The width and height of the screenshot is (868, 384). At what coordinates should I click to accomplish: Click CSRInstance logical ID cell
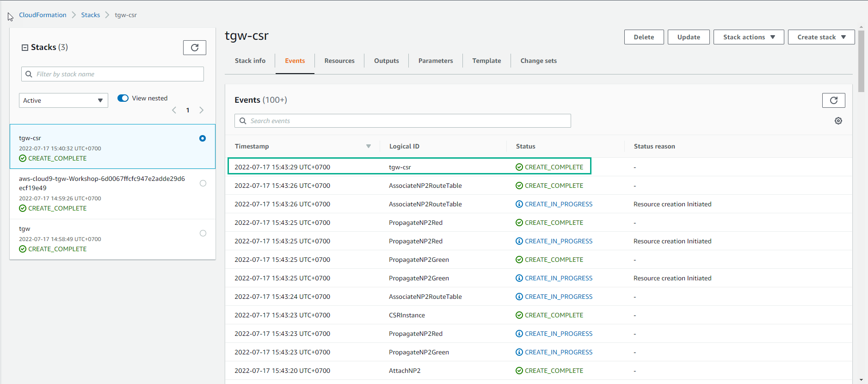(x=406, y=315)
